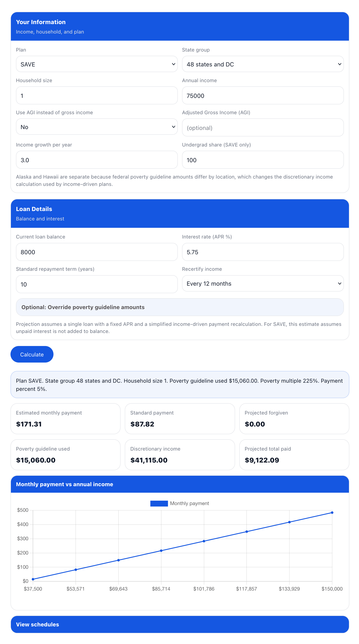The height and width of the screenshot is (644, 359).
Task: Select the Annual income input field
Action: click(262, 95)
